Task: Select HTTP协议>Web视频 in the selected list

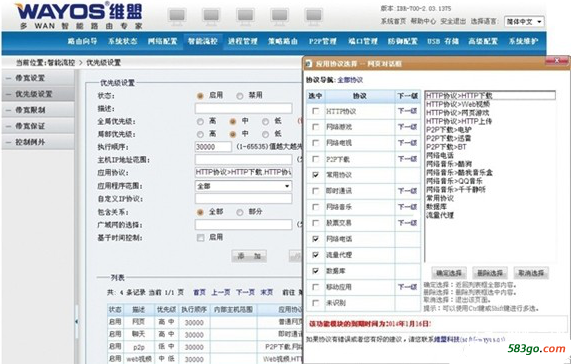Action: click(458, 104)
